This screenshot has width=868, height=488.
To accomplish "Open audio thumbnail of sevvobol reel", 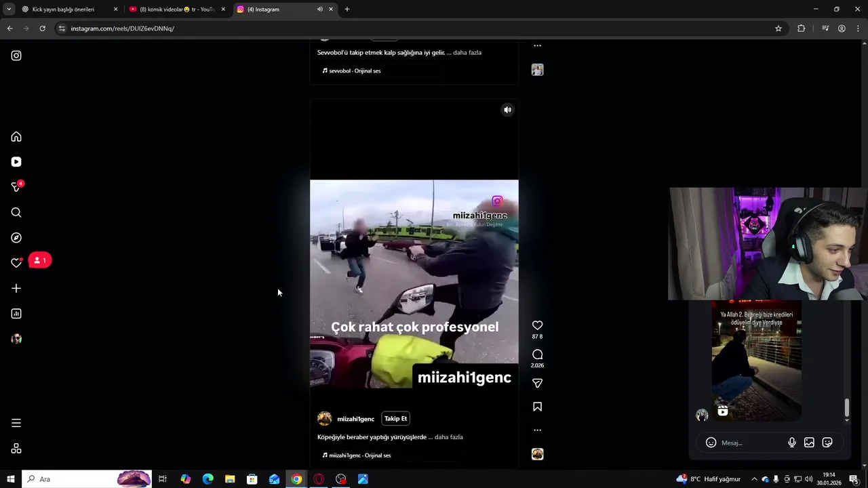I will (537, 70).
